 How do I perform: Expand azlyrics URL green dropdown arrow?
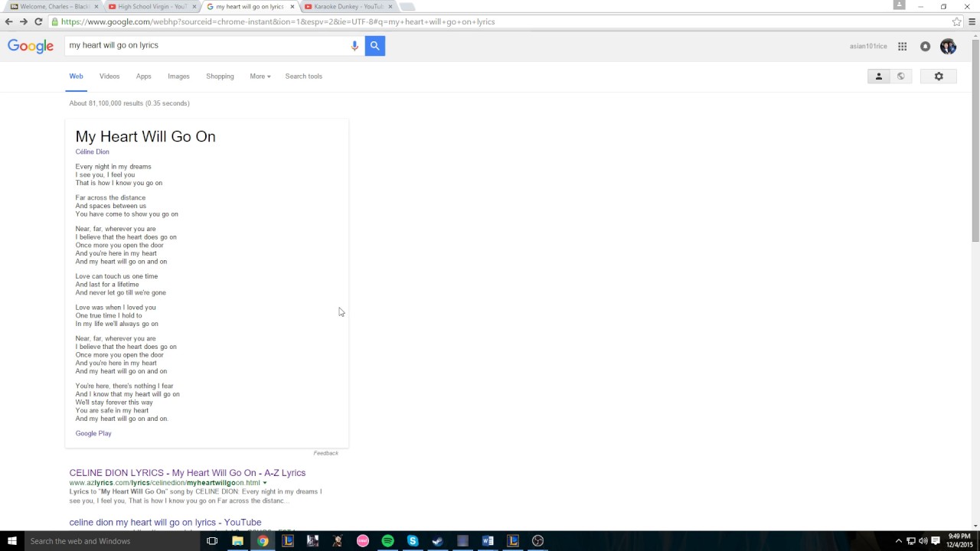pyautogui.click(x=265, y=483)
